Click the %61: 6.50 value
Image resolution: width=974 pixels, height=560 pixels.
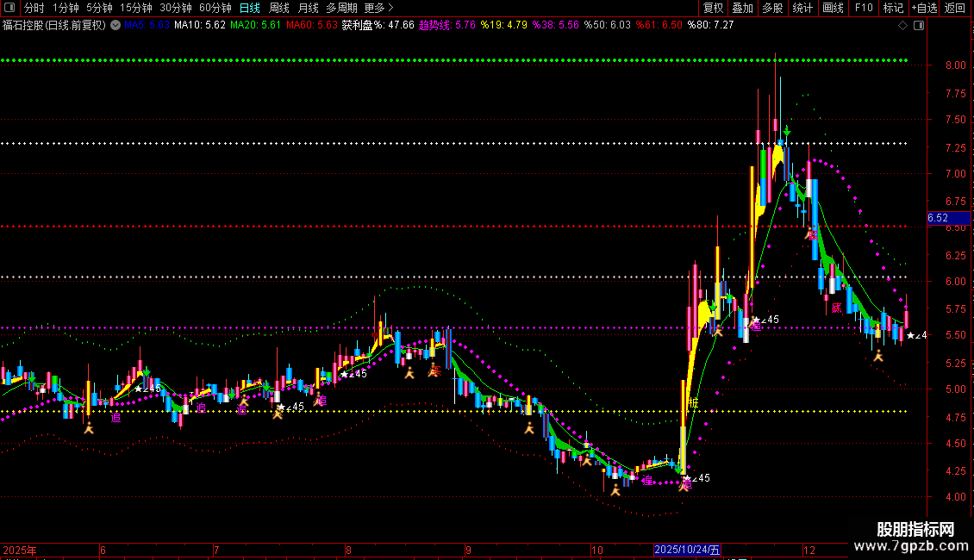[659, 25]
